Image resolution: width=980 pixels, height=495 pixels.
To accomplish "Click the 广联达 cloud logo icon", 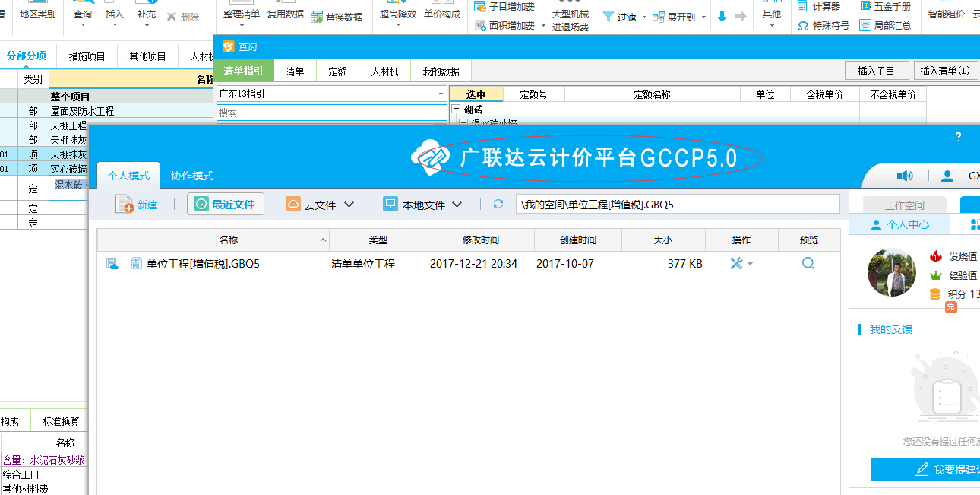I will [432, 157].
